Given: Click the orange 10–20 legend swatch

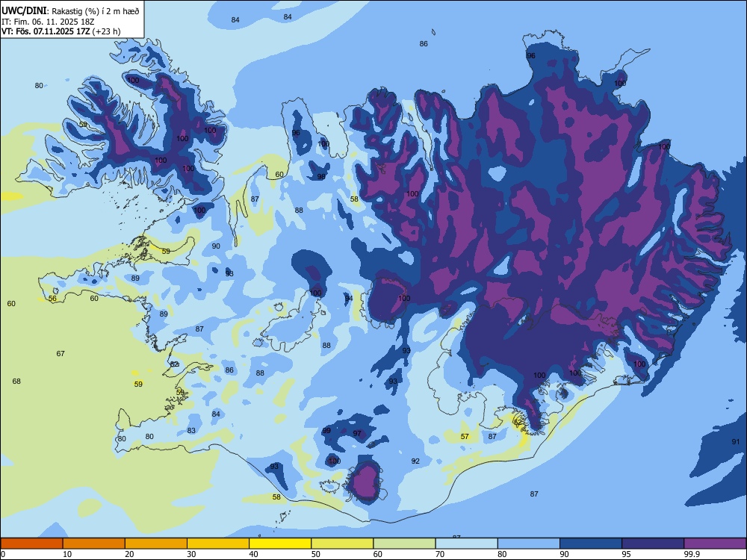Looking at the screenshot, I should (94, 544).
